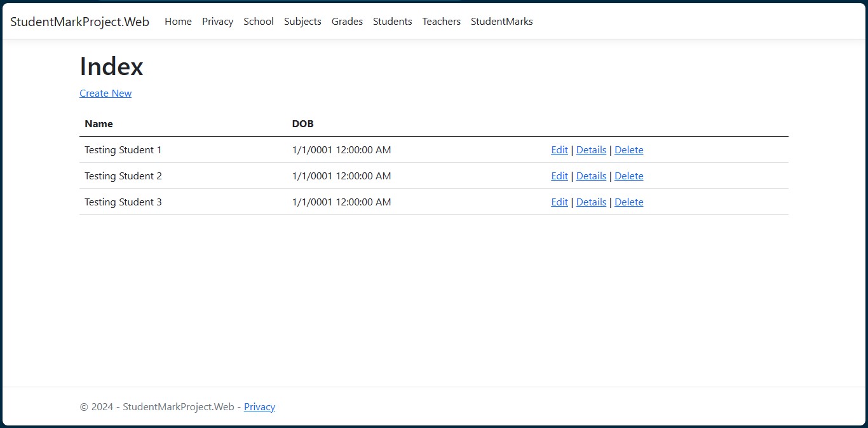Delete Testing Student 2
Image resolution: width=868 pixels, height=428 pixels.
coord(628,176)
